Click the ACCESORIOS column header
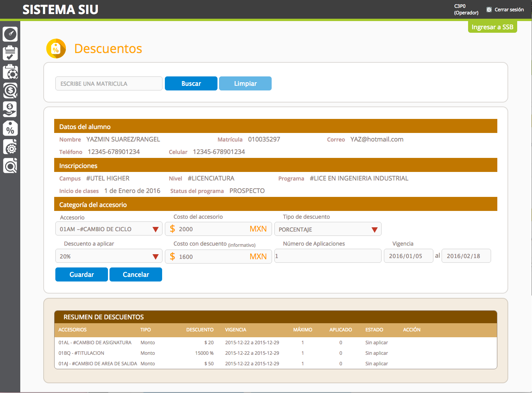Image resolution: width=532 pixels, height=393 pixels. pyautogui.click(x=72, y=329)
